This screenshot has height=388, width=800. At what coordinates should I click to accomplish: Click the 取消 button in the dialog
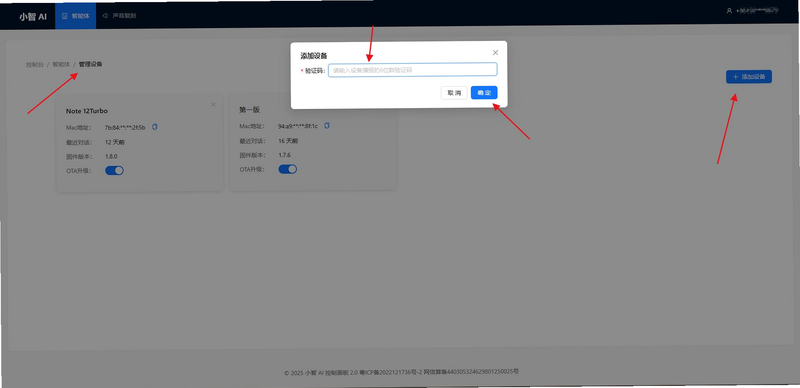pos(454,92)
